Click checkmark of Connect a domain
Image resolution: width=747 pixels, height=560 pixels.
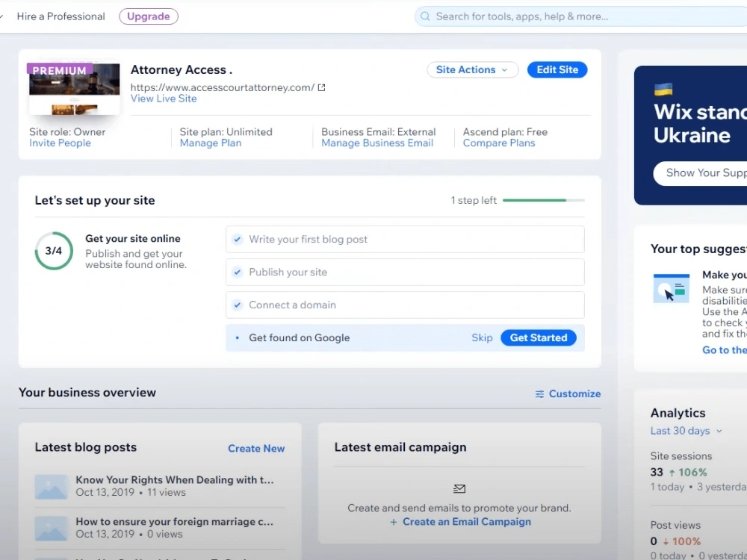(x=238, y=305)
